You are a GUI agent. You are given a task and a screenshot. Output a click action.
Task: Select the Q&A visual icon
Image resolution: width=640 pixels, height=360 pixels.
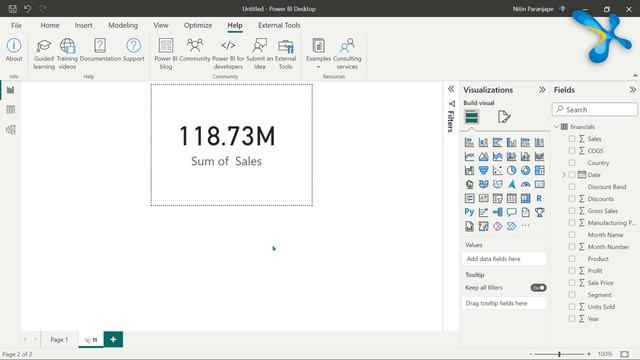511,212
